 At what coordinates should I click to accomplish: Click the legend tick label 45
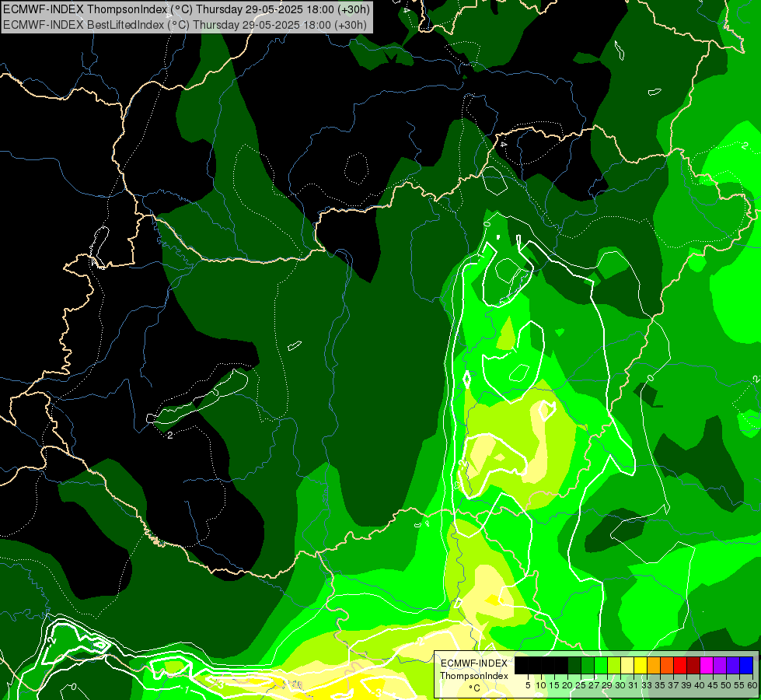[713, 685]
